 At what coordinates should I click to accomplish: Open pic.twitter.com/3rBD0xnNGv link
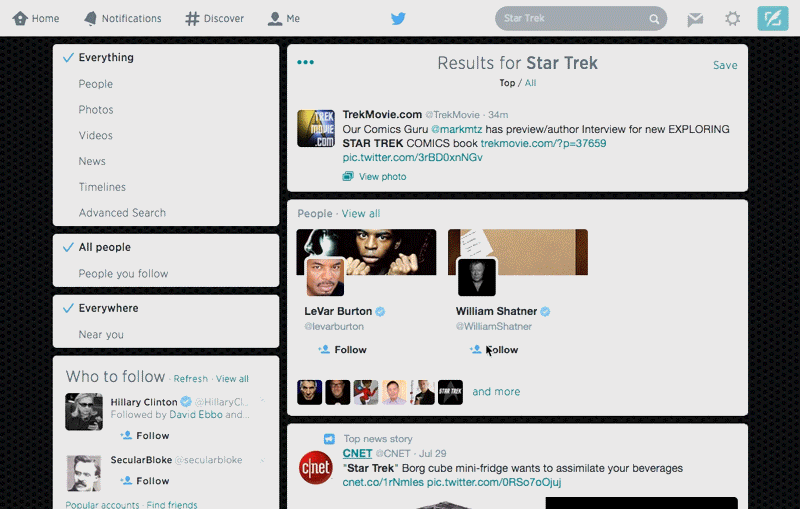click(412, 158)
